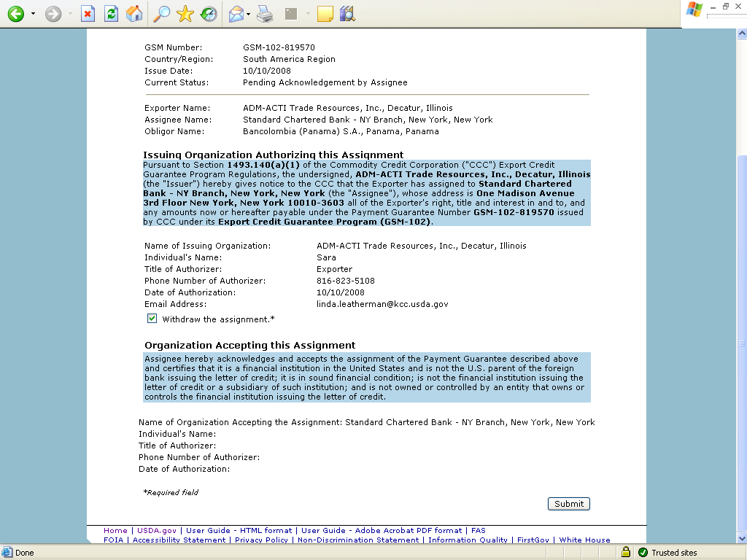
Task: Go back with the green Back arrow
Action: [x=16, y=14]
